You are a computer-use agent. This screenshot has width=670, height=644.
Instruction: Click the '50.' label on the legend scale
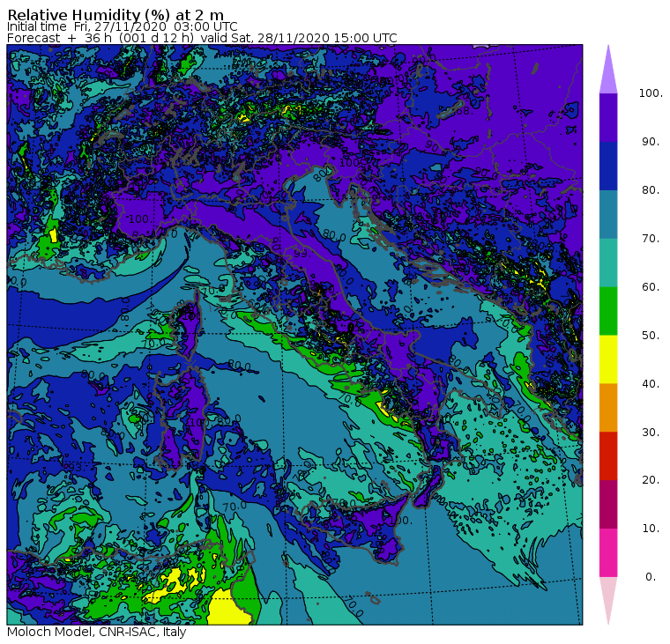pyautogui.click(x=651, y=336)
